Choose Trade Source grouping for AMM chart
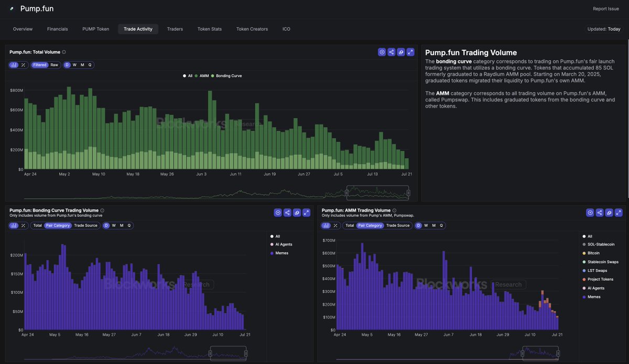Viewport: 629px width, 364px height. 398,225
